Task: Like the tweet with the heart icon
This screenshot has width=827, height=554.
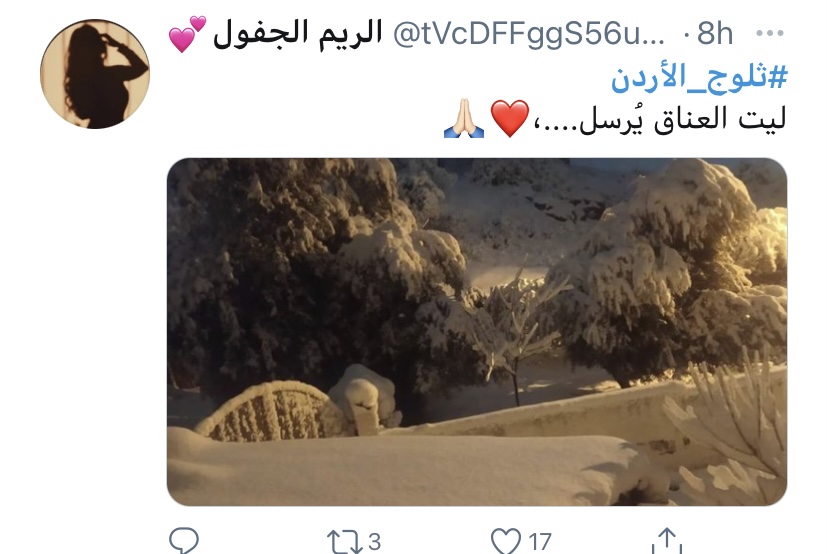Action: point(506,541)
